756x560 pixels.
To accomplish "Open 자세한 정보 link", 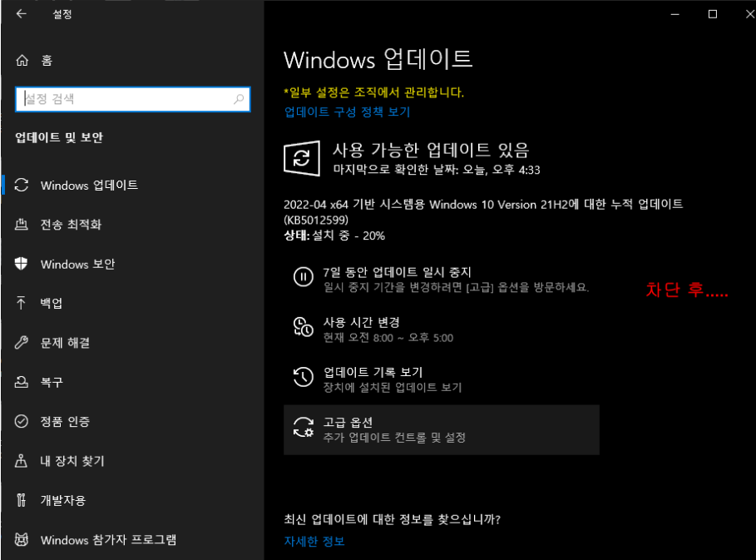I will coord(314,541).
